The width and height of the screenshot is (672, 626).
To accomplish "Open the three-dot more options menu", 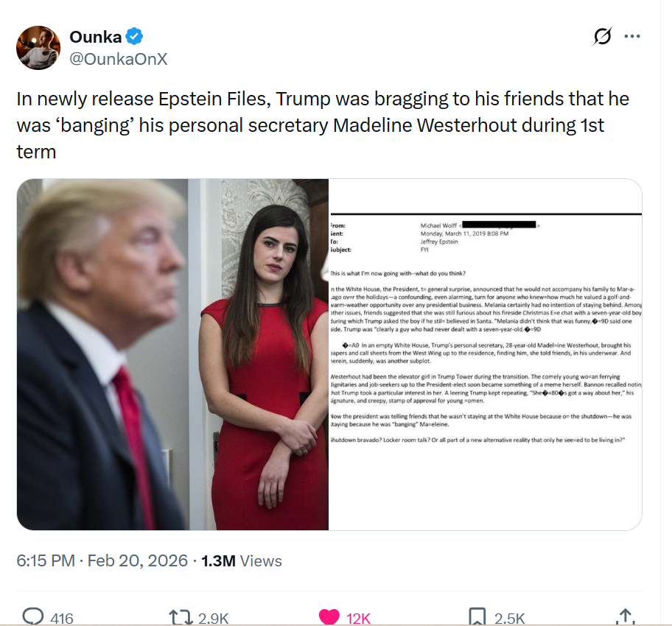I will point(632,36).
